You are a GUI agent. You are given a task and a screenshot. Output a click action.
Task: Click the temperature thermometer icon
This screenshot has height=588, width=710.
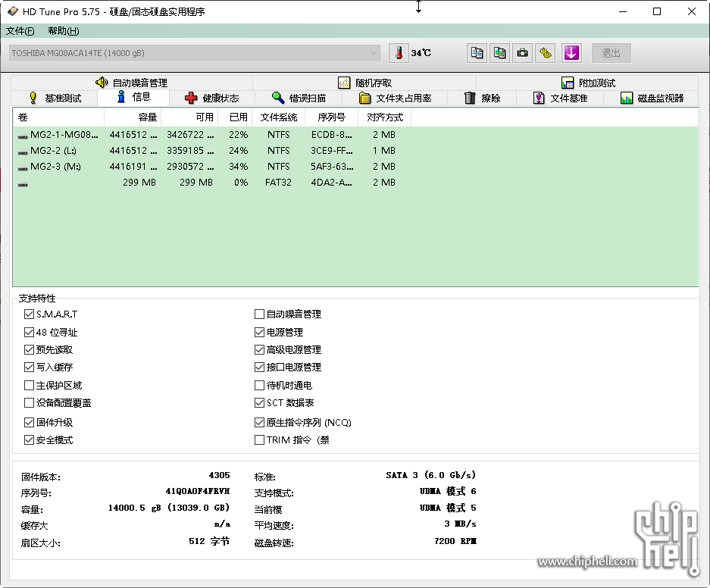click(399, 53)
